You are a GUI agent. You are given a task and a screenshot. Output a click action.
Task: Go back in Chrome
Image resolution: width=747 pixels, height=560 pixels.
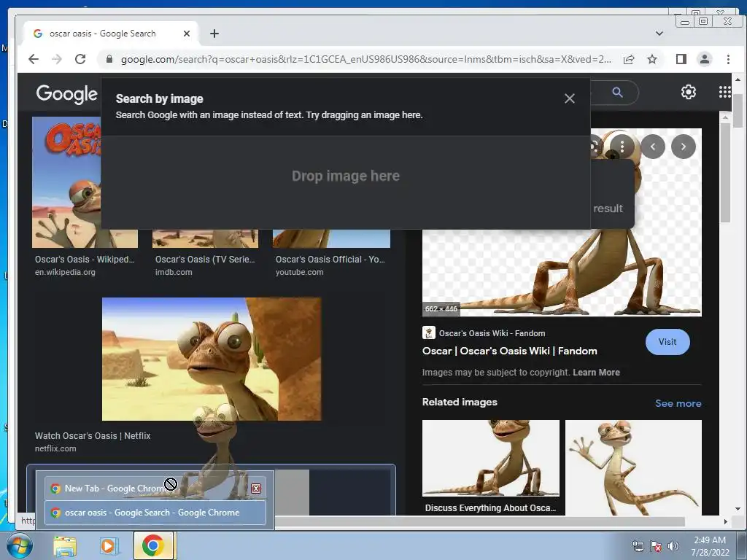click(34, 59)
